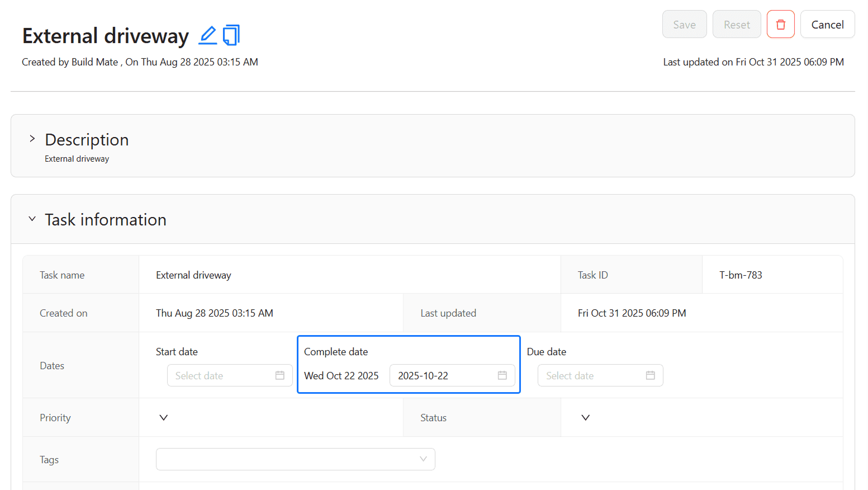Click the Reset button
Viewport: 868px width, 490px height.
[x=737, y=25]
